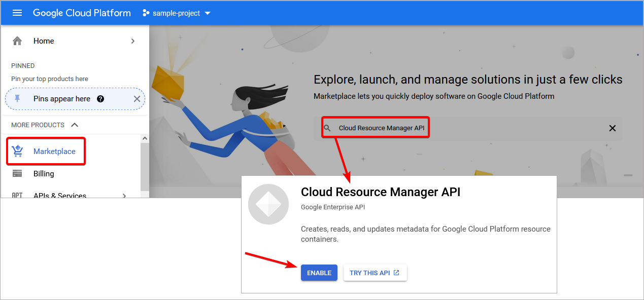Click the Home icon in the sidebar

coord(18,41)
